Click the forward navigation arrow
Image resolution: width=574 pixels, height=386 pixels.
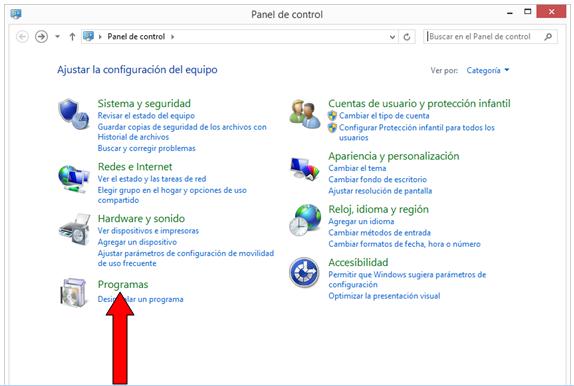pos(41,37)
